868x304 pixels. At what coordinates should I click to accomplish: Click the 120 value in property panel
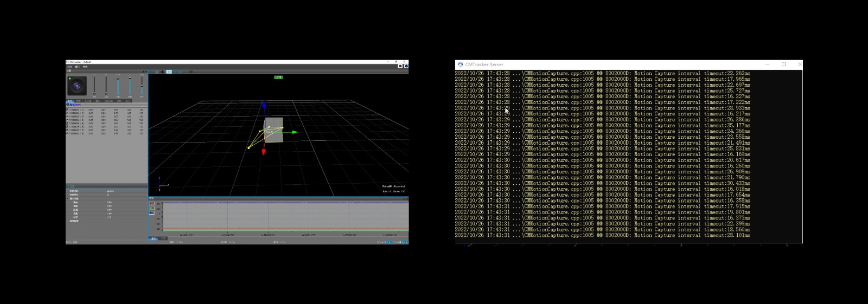(109, 217)
